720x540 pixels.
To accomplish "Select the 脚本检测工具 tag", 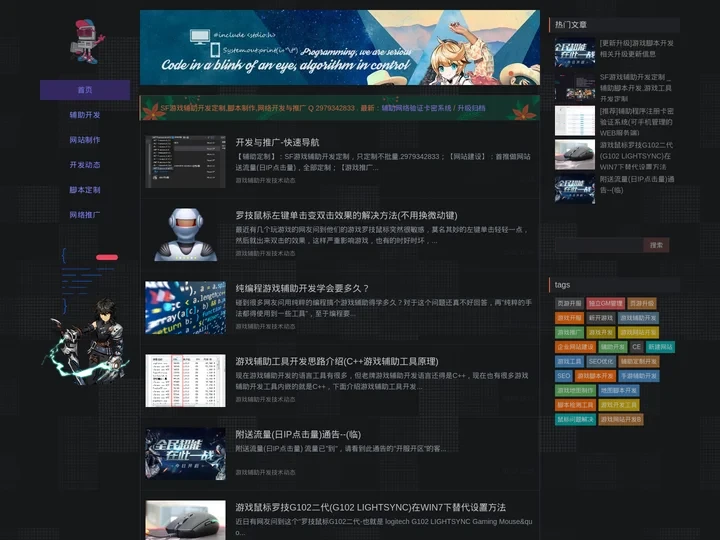I will (x=575, y=405).
